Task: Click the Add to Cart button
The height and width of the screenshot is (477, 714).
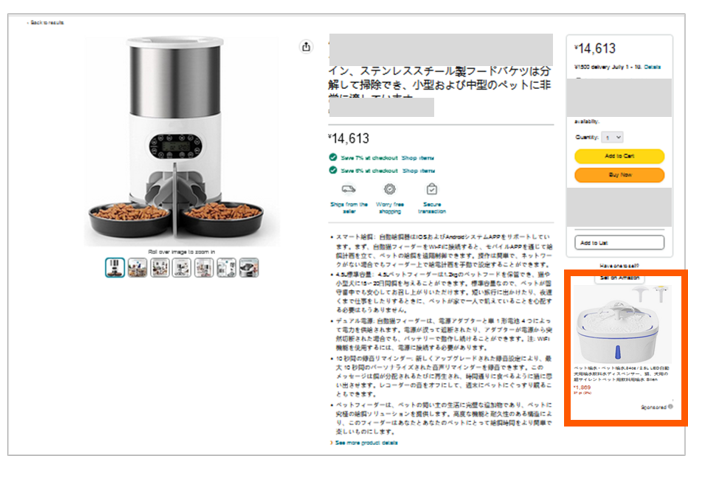Action: 619,156
